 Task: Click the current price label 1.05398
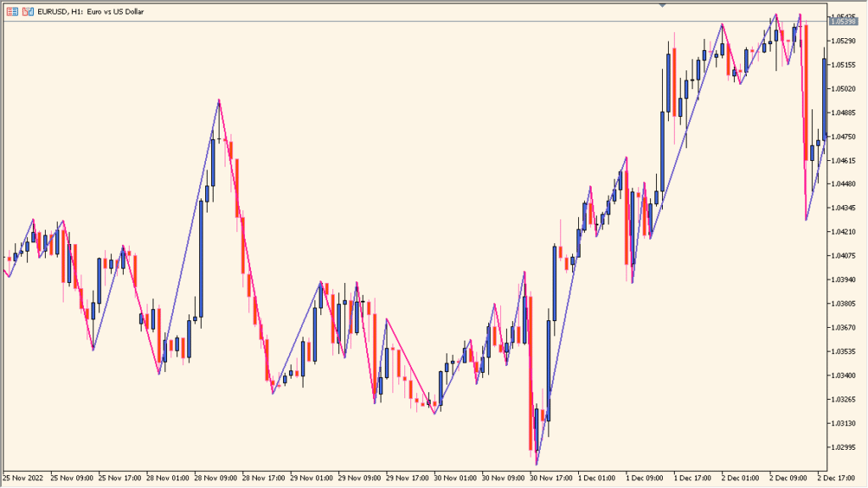[x=844, y=21]
